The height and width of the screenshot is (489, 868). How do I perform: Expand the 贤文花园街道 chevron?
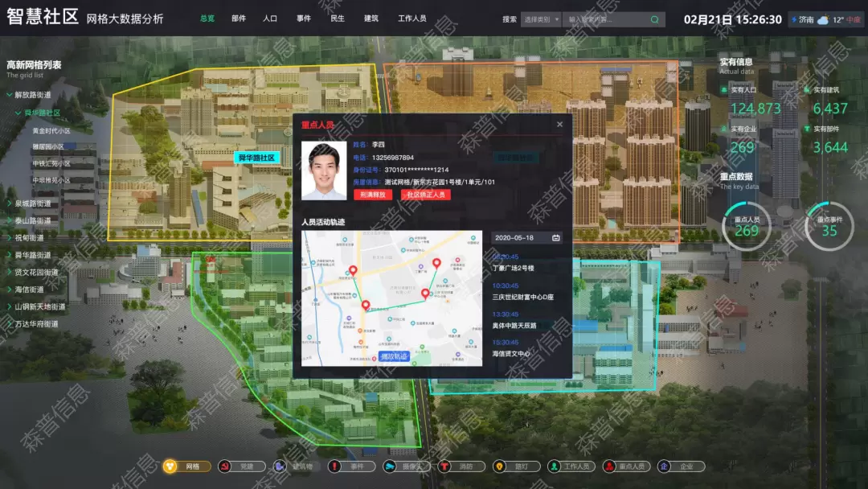click(10, 272)
